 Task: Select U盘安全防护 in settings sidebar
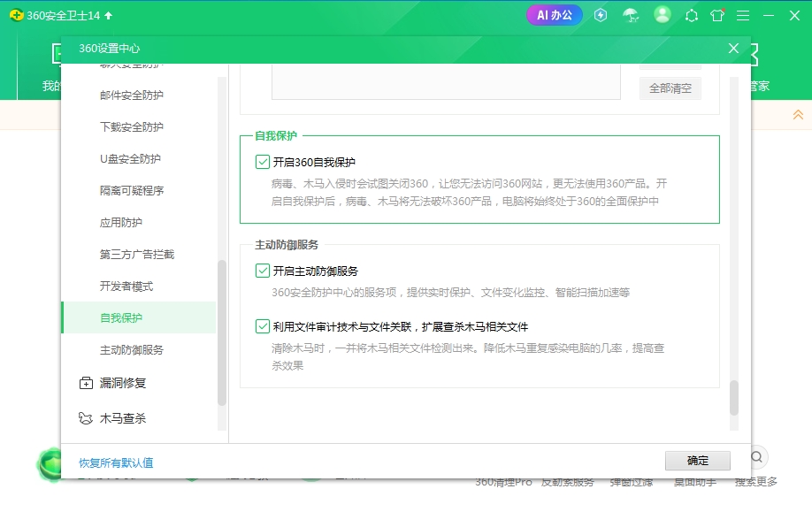(131, 159)
